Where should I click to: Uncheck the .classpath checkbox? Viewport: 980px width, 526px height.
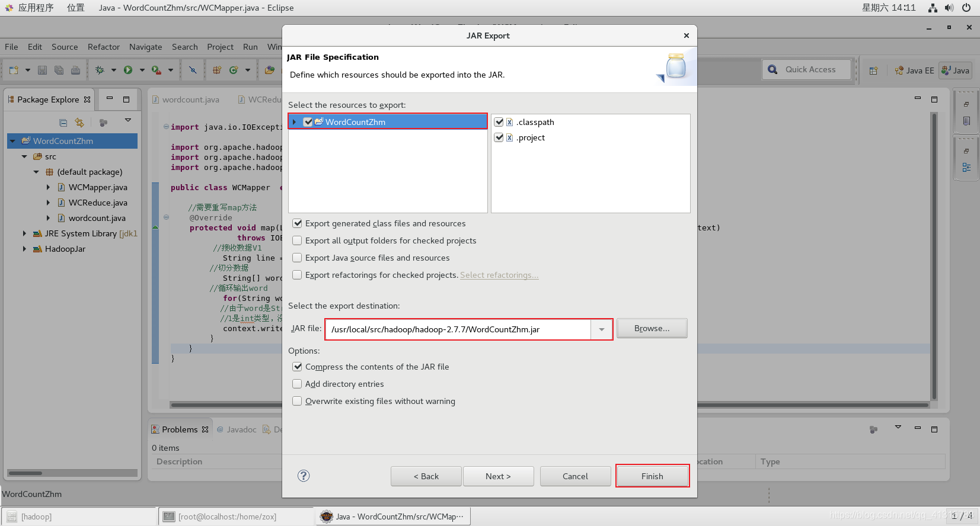[x=499, y=122]
